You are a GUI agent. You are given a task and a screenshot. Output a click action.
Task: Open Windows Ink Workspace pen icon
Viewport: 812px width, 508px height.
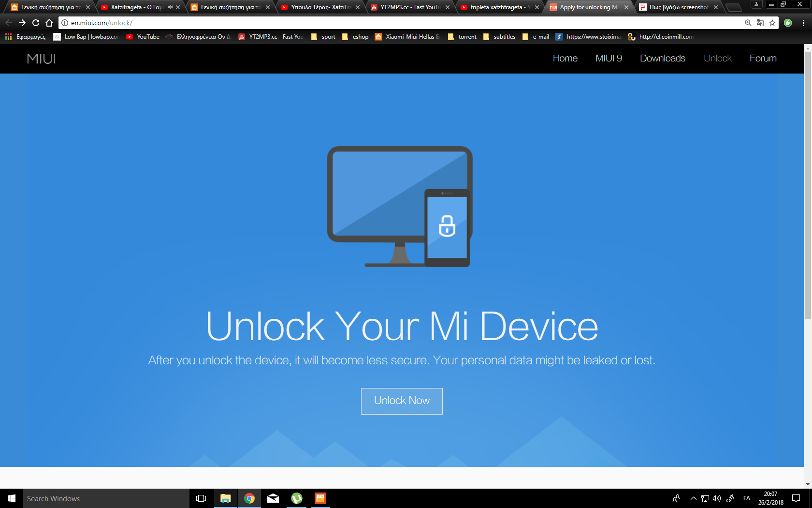click(730, 498)
